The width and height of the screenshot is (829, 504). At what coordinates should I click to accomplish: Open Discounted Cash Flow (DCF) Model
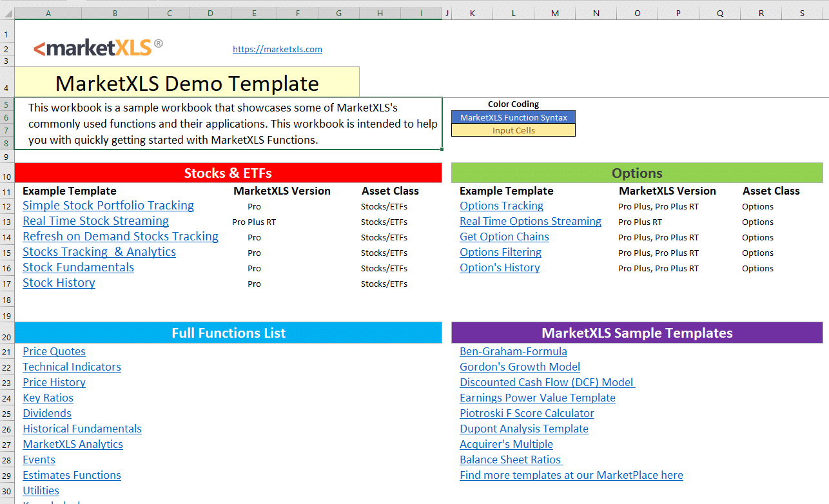[547, 382]
